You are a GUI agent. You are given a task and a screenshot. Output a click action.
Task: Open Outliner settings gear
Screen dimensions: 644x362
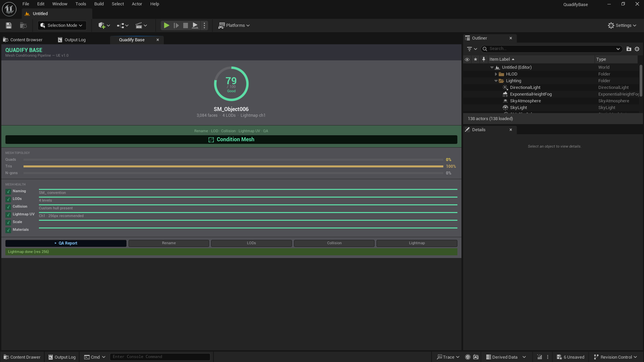tap(637, 49)
